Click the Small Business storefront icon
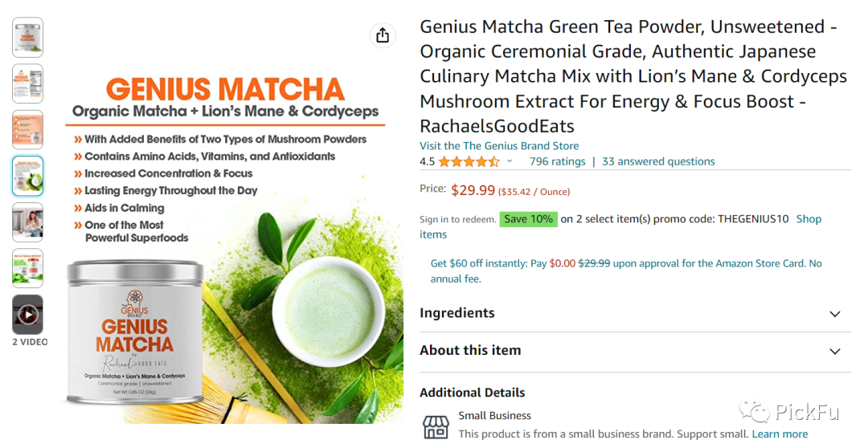 (x=436, y=426)
